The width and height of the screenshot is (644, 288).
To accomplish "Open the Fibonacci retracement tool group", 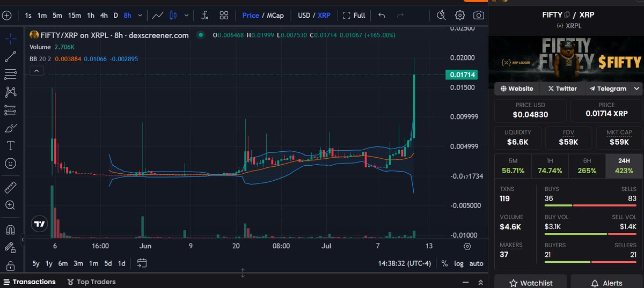I will (10, 74).
